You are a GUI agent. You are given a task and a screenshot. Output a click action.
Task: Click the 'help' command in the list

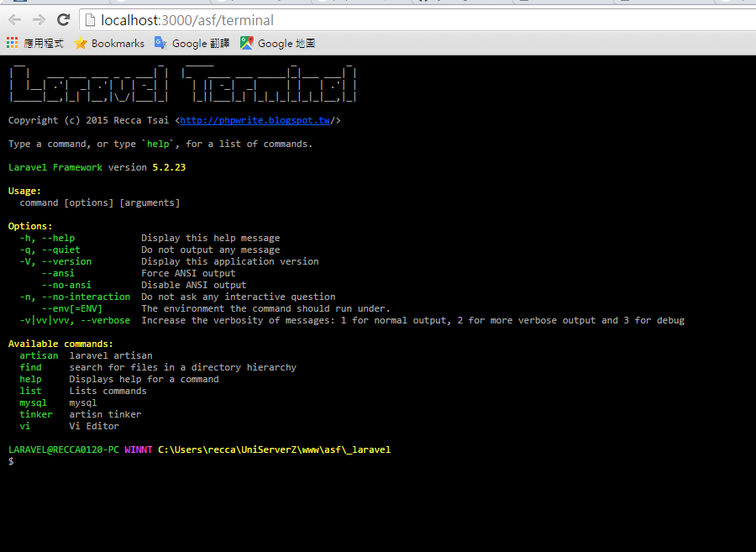point(30,379)
